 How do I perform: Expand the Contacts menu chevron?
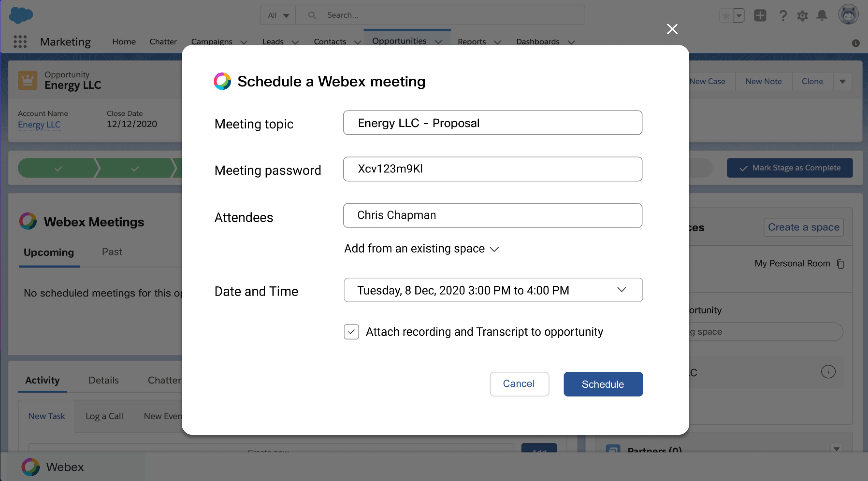pos(357,42)
